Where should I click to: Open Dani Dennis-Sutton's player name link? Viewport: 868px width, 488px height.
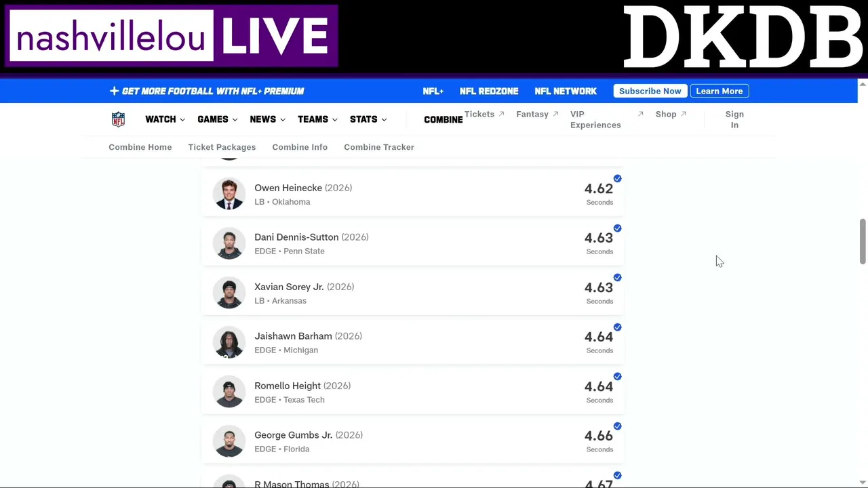(296, 237)
